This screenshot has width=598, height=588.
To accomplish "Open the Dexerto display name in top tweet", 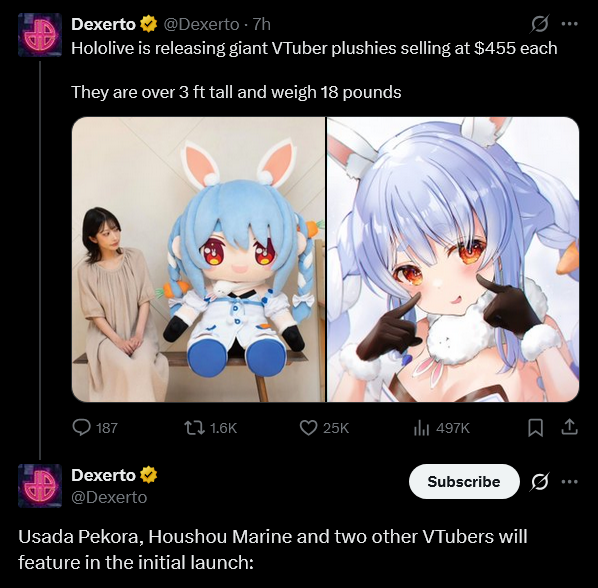I will tap(103, 24).
